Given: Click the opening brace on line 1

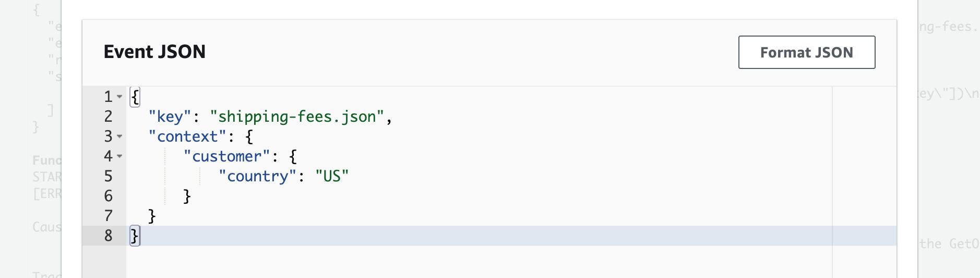Looking at the screenshot, I should [135, 97].
